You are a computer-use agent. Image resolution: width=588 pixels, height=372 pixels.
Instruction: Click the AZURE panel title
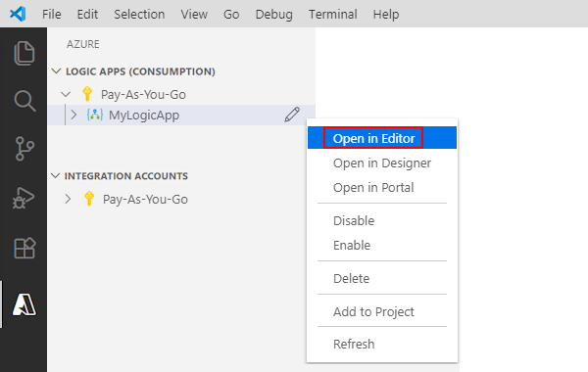coord(83,44)
